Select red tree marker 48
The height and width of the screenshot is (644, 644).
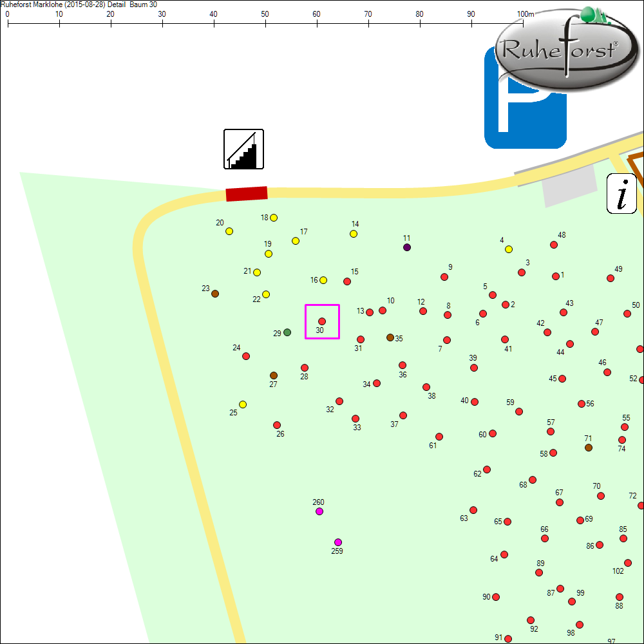(x=554, y=245)
